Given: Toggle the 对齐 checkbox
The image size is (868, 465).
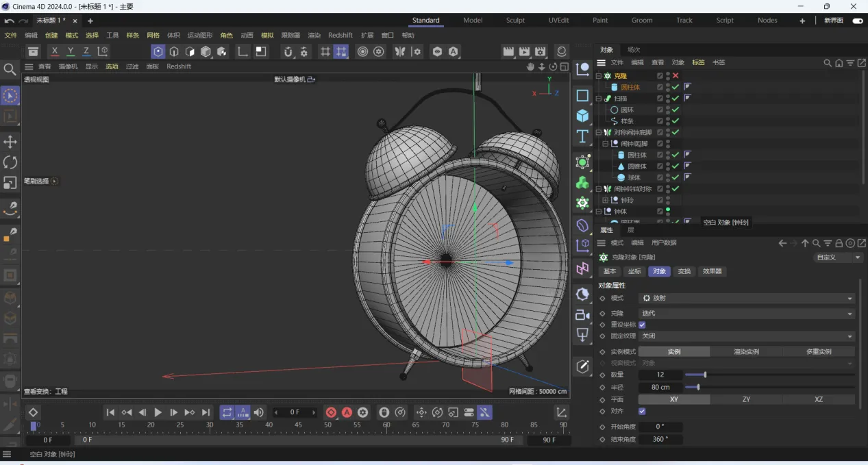Looking at the screenshot, I should (642, 411).
